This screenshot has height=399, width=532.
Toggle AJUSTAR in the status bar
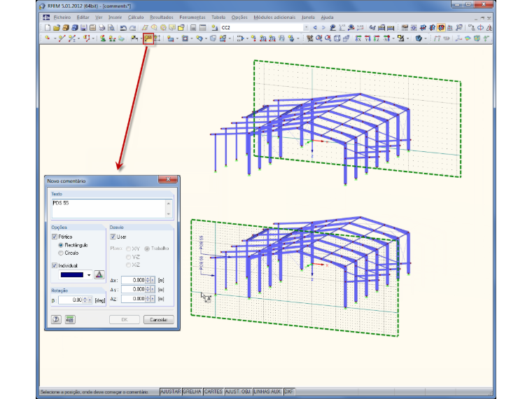pyautogui.click(x=170, y=391)
